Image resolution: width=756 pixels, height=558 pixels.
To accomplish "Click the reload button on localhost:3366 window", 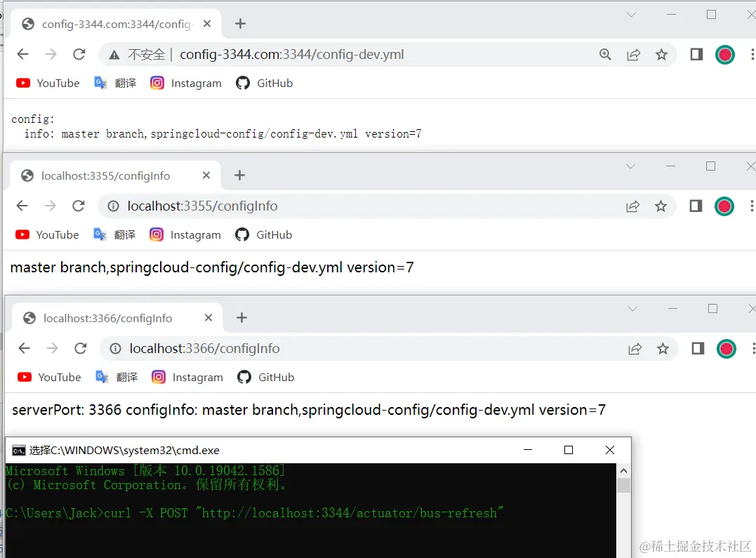I will 80,348.
